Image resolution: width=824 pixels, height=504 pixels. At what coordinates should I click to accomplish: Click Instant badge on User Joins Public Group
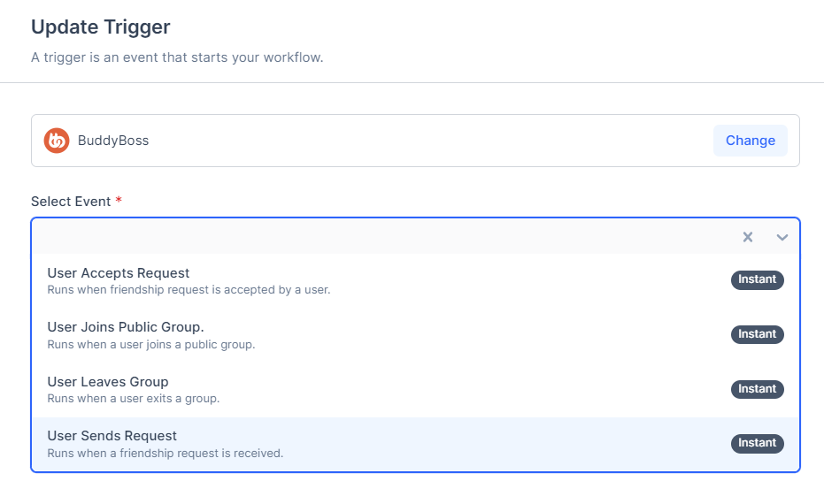tap(757, 334)
